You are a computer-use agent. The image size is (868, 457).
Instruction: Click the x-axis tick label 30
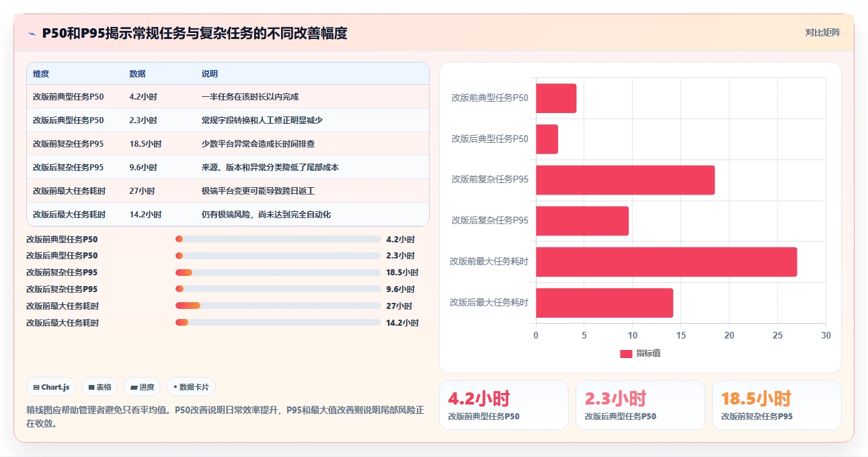tap(826, 335)
